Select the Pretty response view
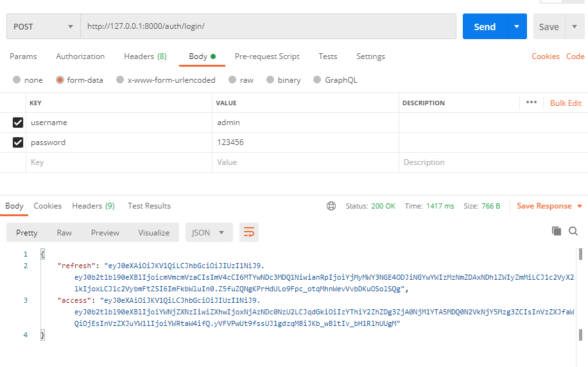This screenshot has height=367, width=588. (26, 232)
